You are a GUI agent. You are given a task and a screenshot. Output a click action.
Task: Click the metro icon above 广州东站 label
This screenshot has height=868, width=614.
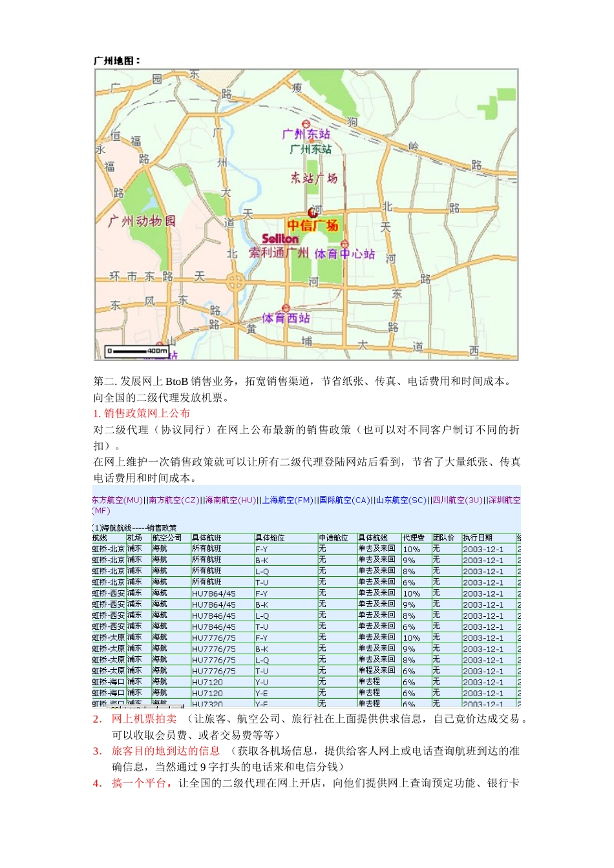point(306,124)
